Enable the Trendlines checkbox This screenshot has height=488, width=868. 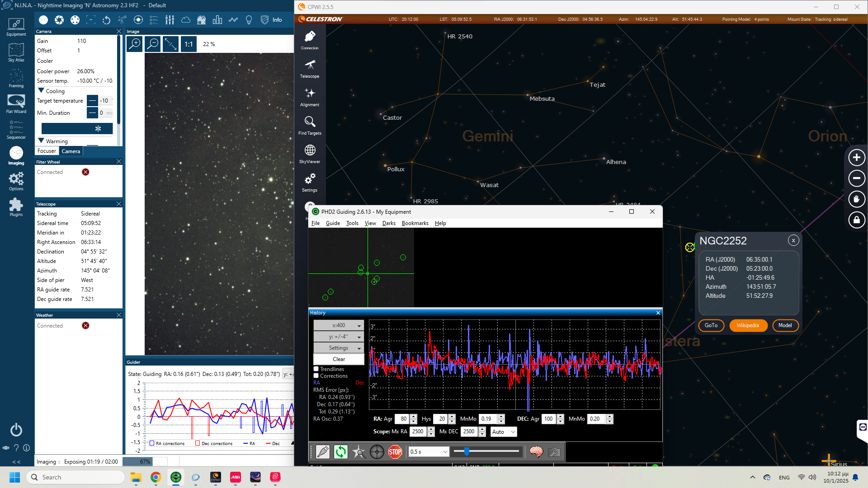316,369
